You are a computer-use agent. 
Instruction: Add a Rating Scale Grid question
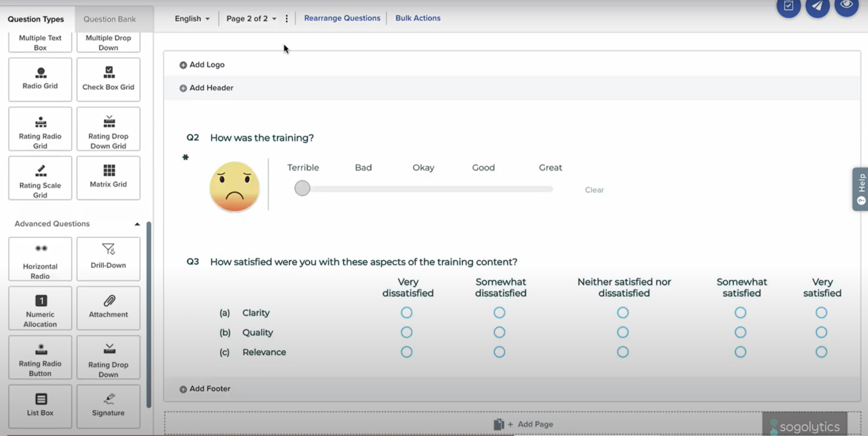tap(40, 178)
